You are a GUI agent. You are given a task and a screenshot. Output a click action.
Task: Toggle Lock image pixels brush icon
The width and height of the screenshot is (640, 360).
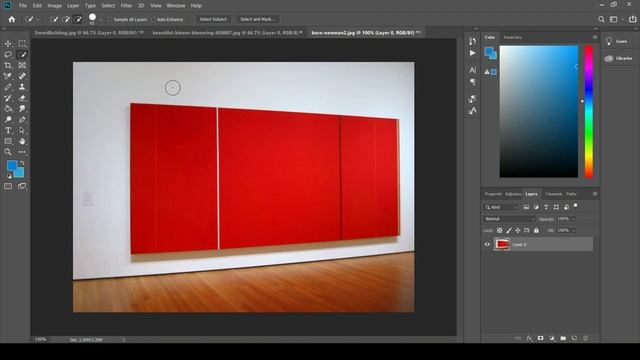509,231
